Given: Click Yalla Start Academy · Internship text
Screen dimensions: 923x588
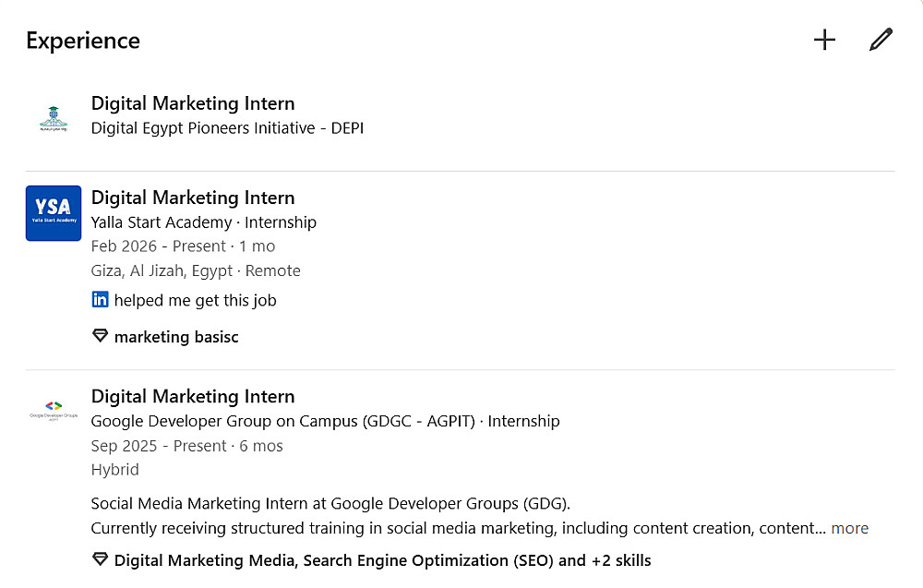Looking at the screenshot, I should click(203, 222).
